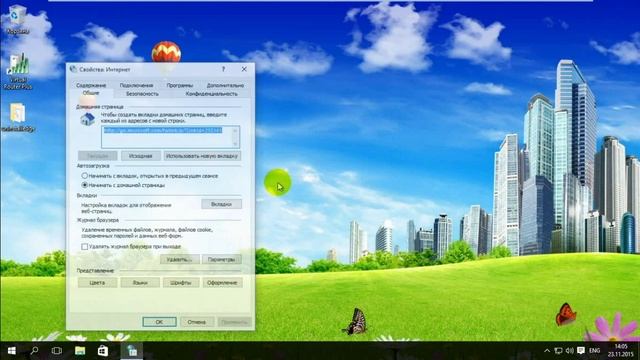The height and width of the screenshot is (360, 640).
Task: Open the Action Center notification icon
Action: (581, 351)
